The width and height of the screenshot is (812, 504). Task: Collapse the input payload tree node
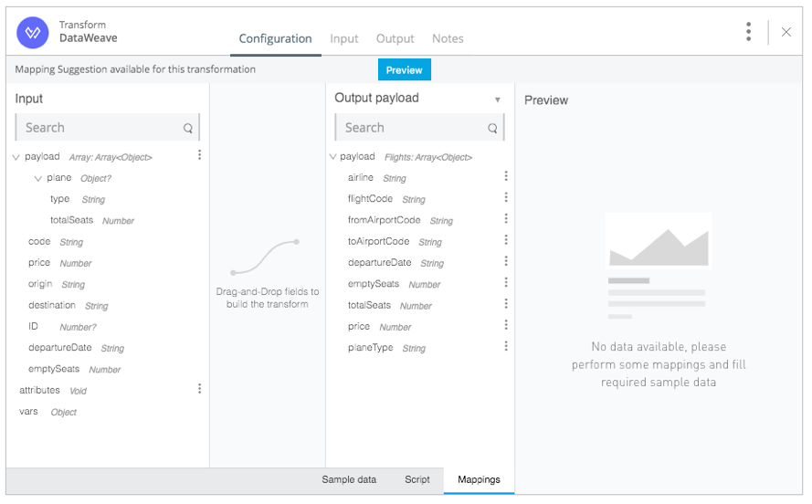16,157
